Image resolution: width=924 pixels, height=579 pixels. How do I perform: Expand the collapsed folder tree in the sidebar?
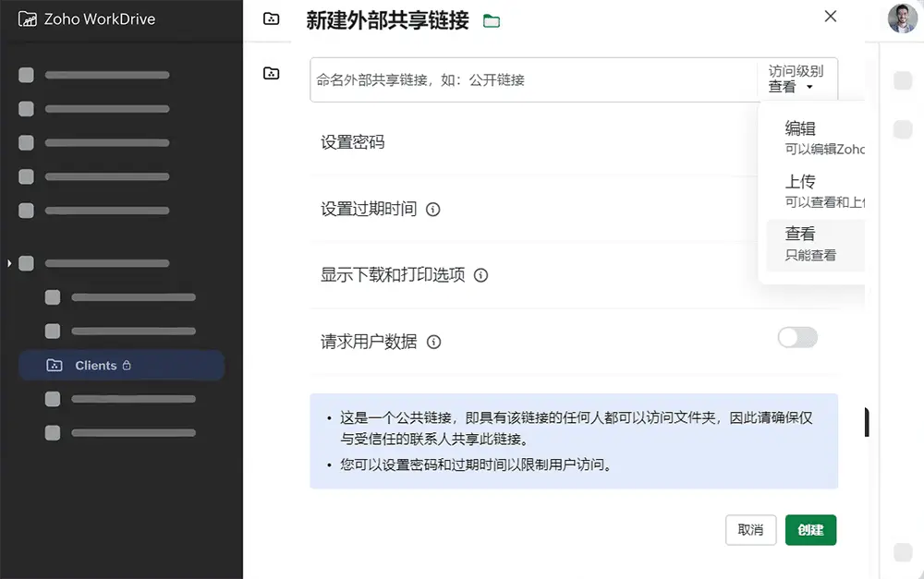10,263
